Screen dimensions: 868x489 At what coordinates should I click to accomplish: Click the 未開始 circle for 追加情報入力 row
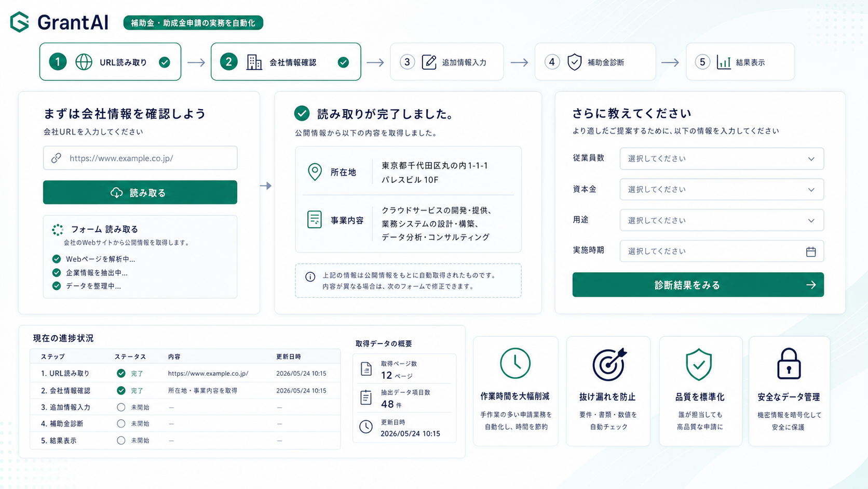[x=121, y=407]
